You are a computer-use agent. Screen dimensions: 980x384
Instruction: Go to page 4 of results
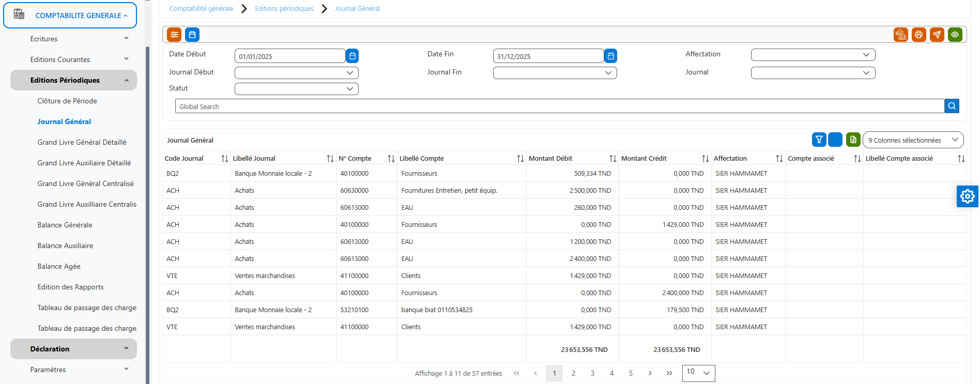pos(612,373)
